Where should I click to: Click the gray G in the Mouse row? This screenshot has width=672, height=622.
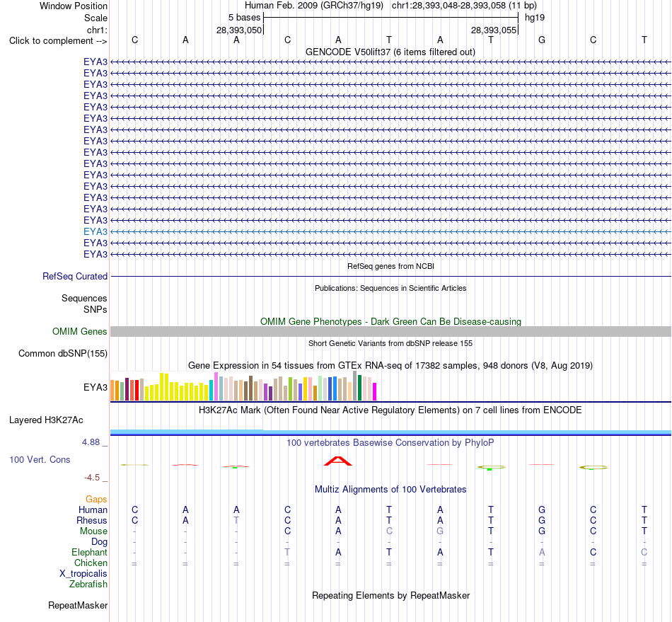[x=440, y=531]
